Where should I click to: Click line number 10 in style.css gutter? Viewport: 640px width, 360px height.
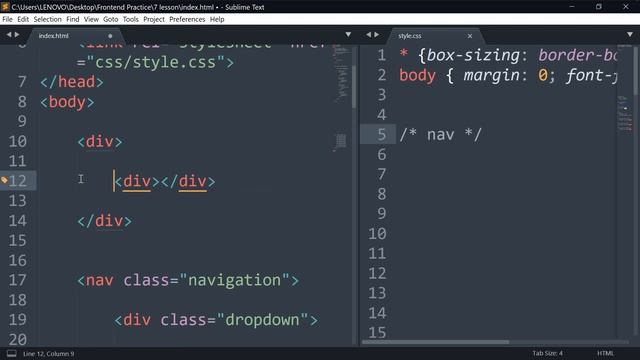(x=377, y=233)
